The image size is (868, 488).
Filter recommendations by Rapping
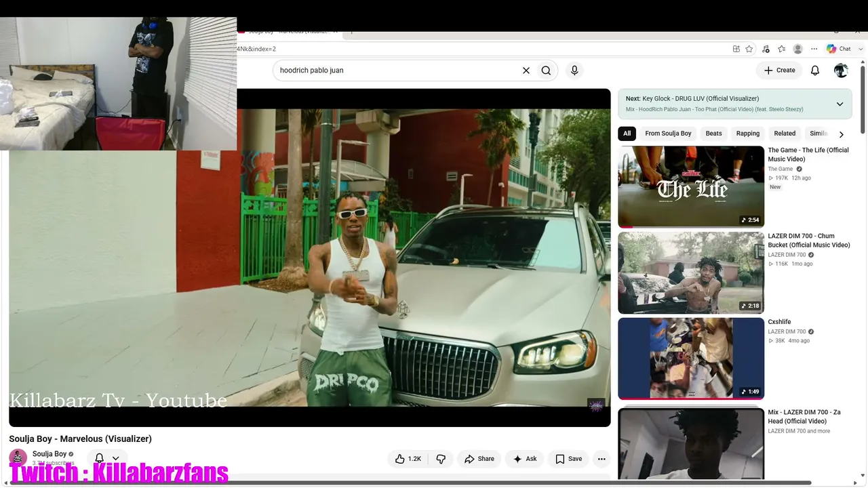[x=748, y=134]
